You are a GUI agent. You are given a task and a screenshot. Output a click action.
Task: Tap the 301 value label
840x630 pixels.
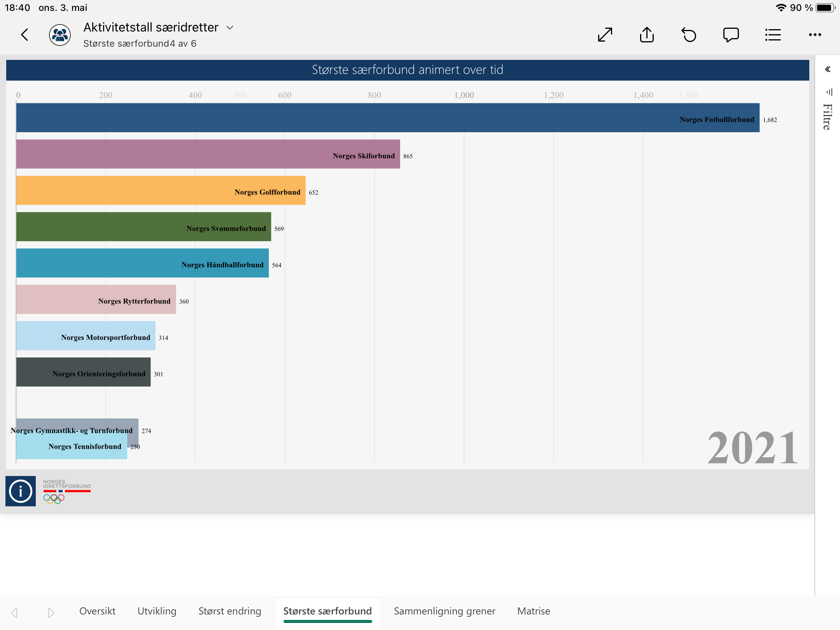(x=158, y=374)
